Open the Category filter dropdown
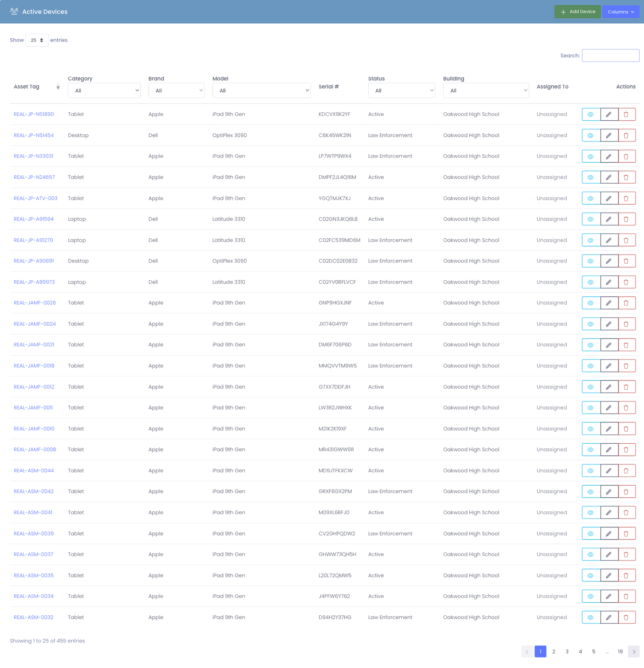The height and width of the screenshot is (668, 644). pyautogui.click(x=104, y=91)
